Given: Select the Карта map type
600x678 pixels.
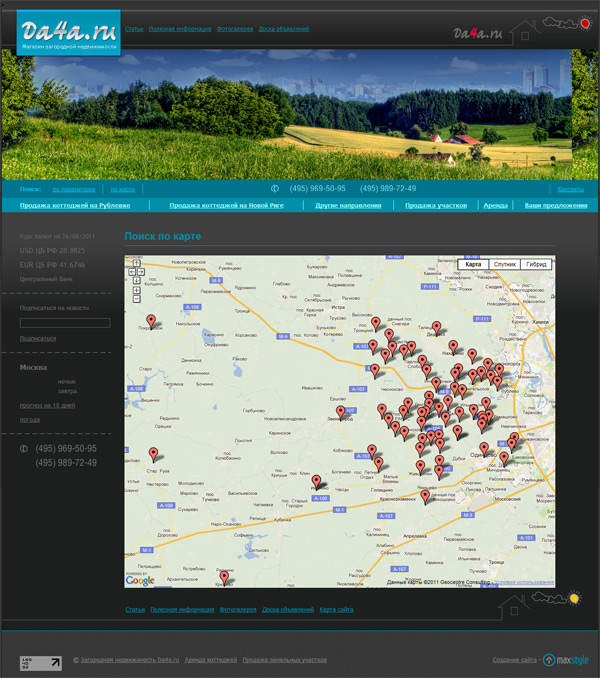Looking at the screenshot, I should [x=473, y=265].
